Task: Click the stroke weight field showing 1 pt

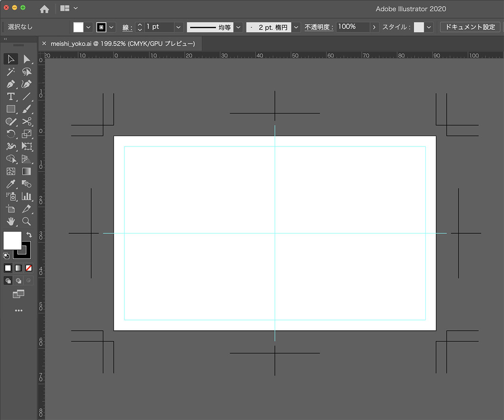Action: pyautogui.click(x=159, y=27)
